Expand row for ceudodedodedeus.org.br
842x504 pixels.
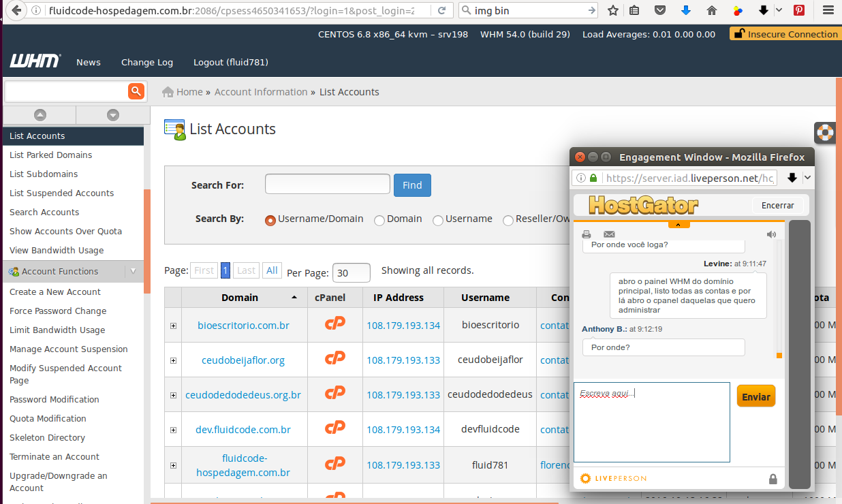point(173,395)
